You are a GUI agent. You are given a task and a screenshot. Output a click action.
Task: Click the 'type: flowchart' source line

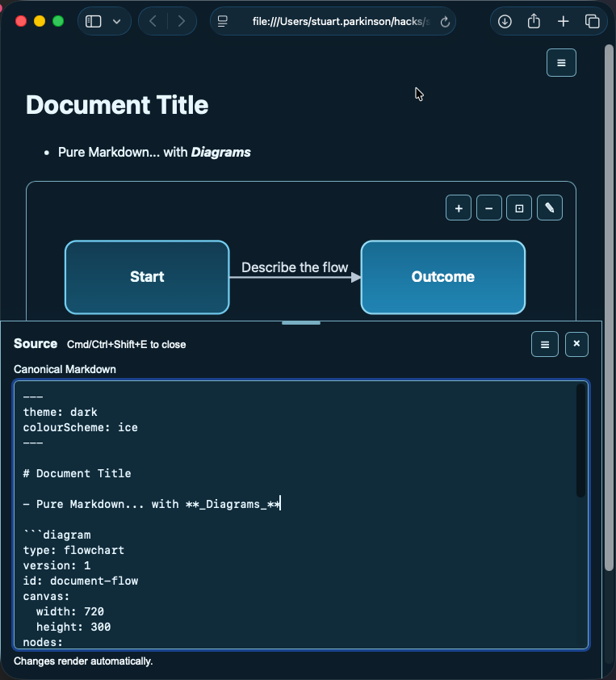(x=73, y=550)
